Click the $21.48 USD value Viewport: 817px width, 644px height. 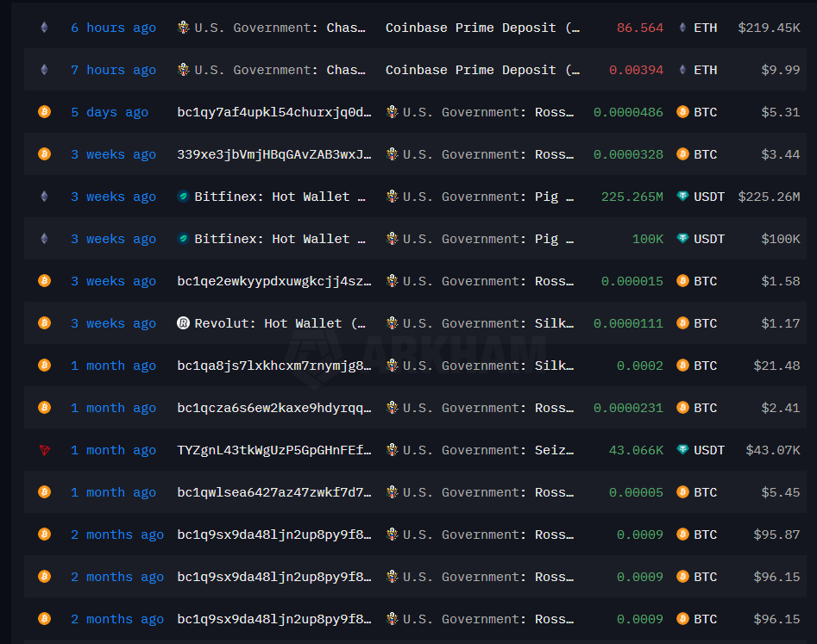(776, 366)
